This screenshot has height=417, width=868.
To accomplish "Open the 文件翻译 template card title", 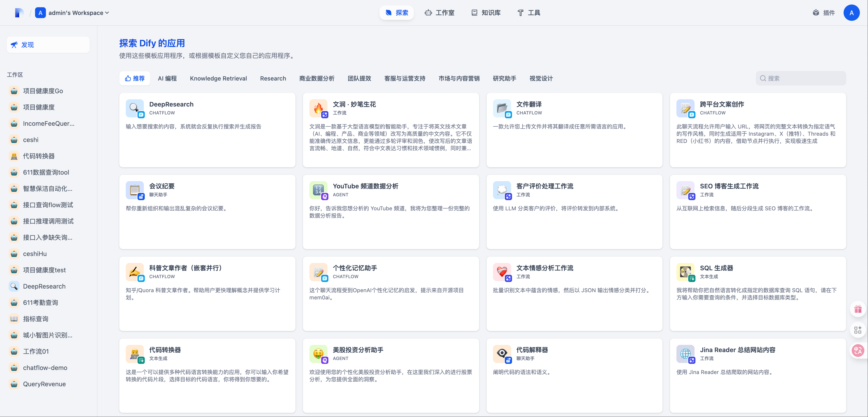I will point(529,104).
